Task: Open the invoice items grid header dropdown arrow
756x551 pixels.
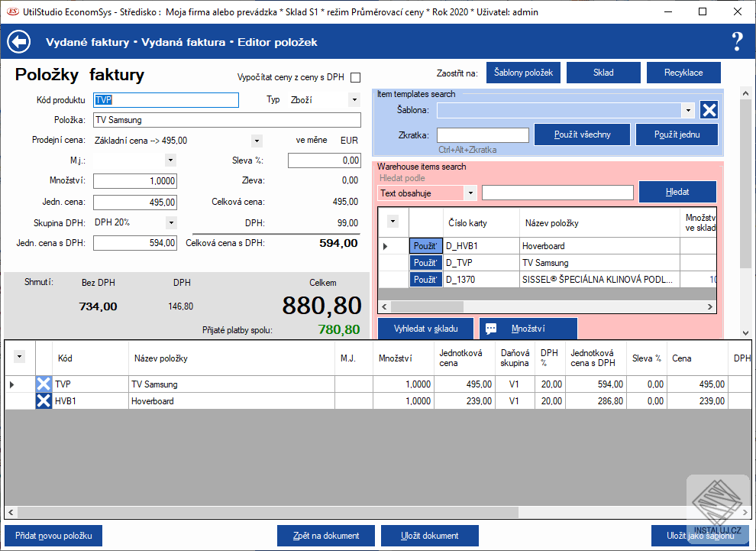Action: click(x=19, y=357)
